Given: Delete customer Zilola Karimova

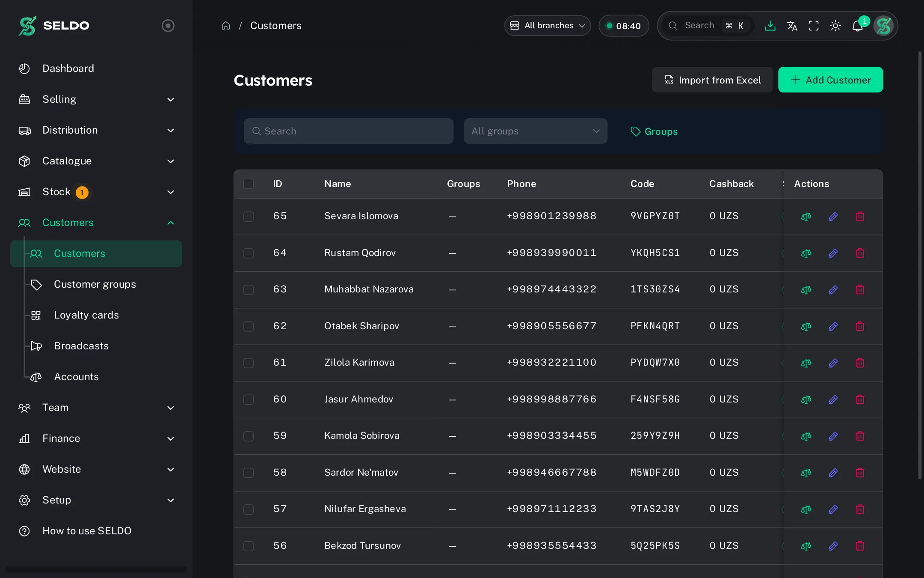Looking at the screenshot, I should pyautogui.click(x=860, y=363).
